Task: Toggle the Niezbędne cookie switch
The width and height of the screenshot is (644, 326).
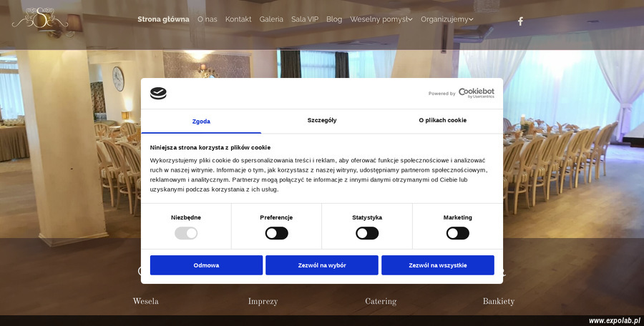Action: 186,233
